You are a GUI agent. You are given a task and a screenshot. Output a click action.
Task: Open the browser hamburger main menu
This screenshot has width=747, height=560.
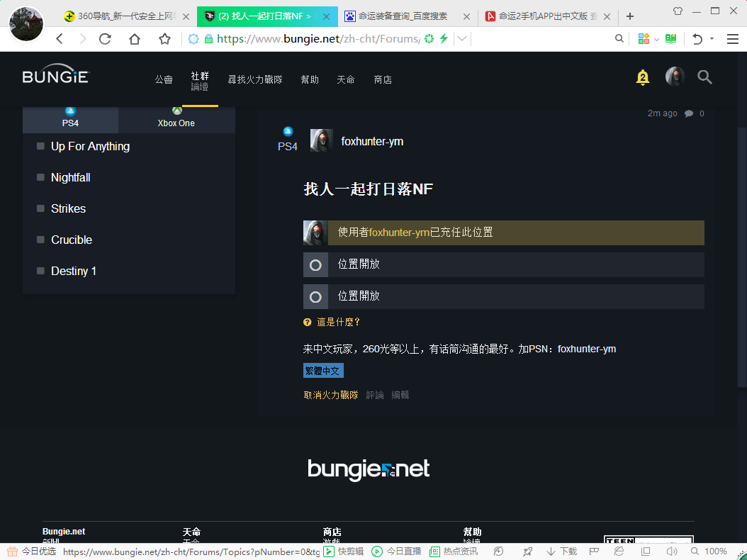pos(733,38)
